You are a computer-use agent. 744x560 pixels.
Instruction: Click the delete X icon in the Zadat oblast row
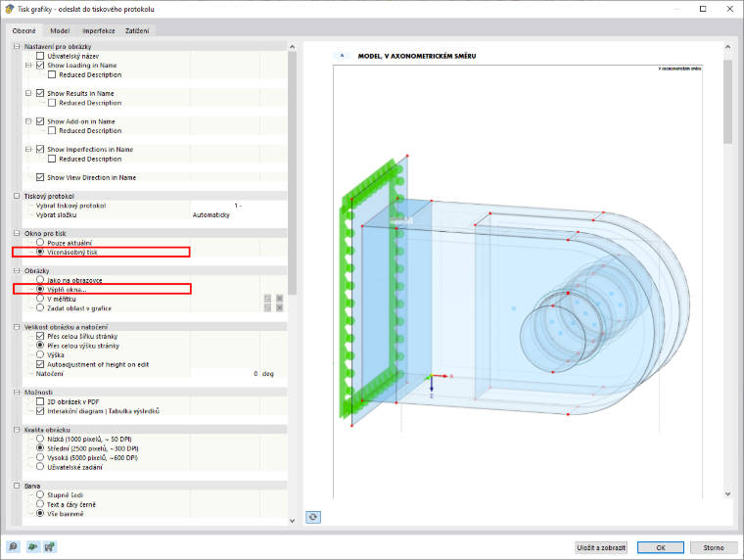coord(279,308)
